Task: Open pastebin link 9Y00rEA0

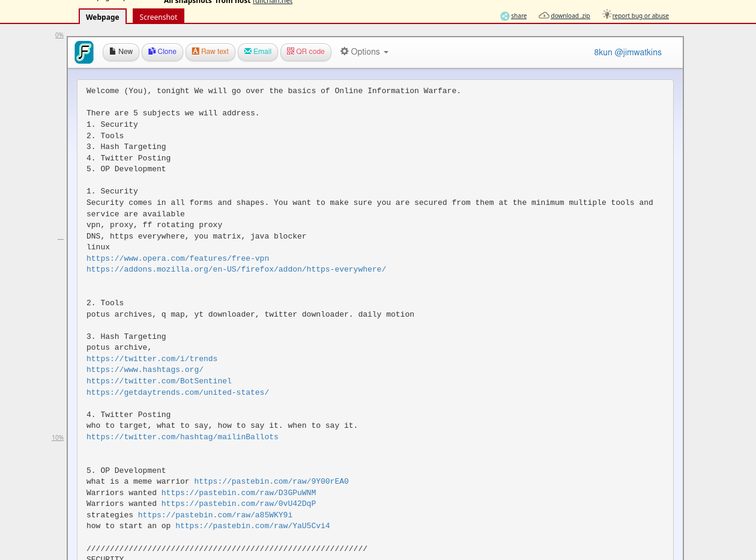Action: coord(271,482)
